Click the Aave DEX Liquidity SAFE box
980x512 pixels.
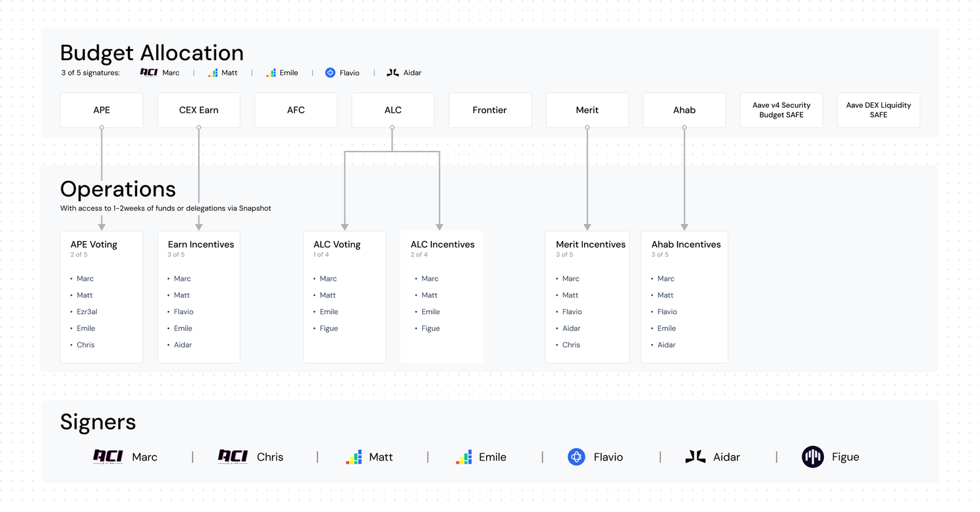pyautogui.click(x=878, y=110)
